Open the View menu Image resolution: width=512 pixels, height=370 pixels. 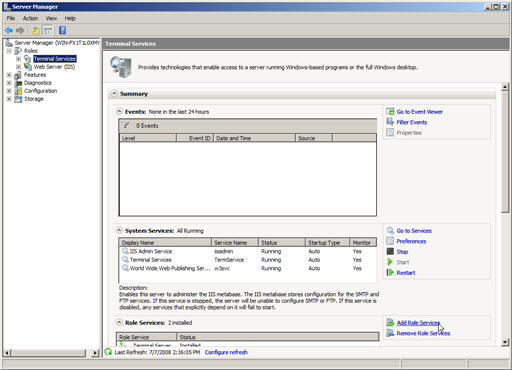pyautogui.click(x=51, y=18)
